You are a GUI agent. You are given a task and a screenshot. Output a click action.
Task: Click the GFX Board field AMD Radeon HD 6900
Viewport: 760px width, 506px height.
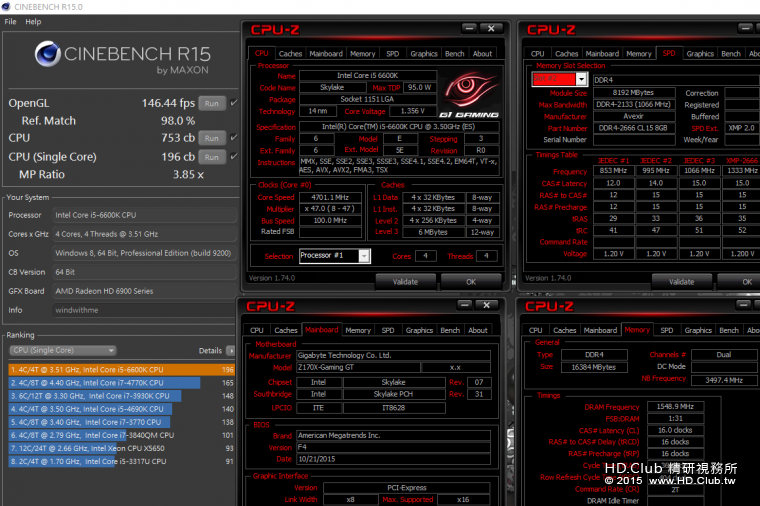coord(144,291)
